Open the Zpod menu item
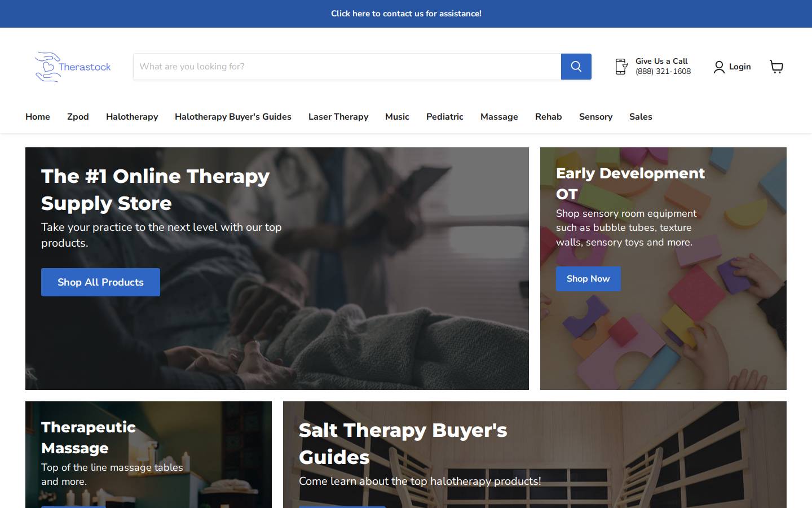 click(x=78, y=117)
